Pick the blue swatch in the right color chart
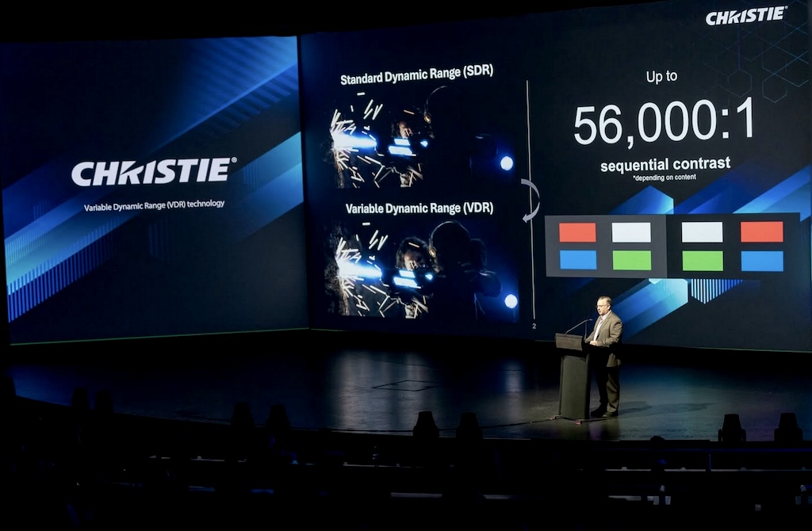Viewport: 812px width, 531px height. (x=762, y=262)
